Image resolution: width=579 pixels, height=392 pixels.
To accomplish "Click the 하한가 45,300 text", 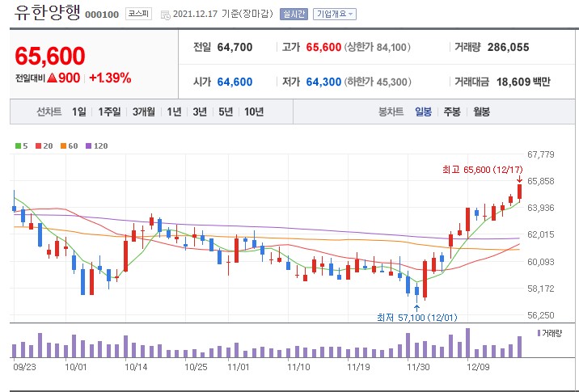I will 378,82.
